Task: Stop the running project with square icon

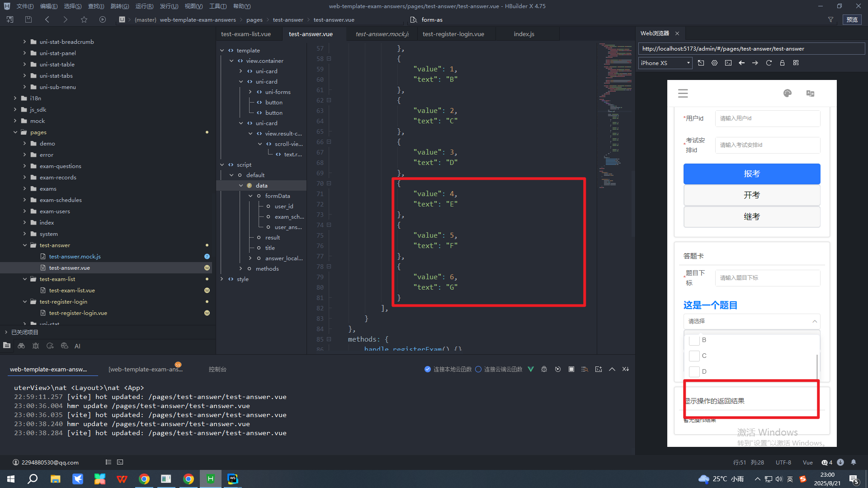Action: coord(571,369)
